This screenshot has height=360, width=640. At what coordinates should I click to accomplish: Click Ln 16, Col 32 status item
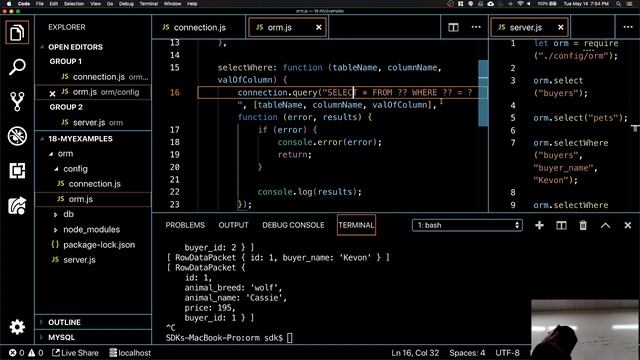click(x=415, y=353)
